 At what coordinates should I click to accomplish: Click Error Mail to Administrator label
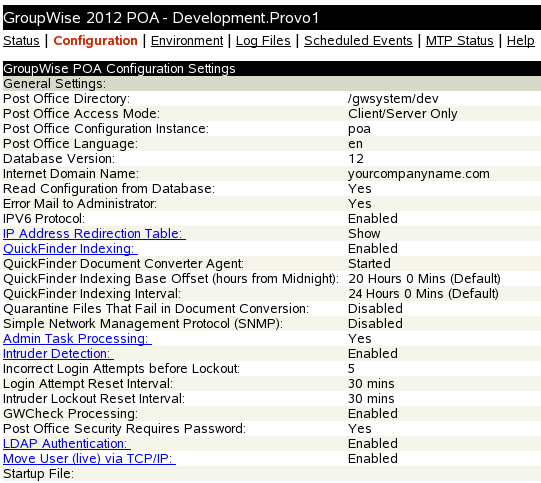80,204
